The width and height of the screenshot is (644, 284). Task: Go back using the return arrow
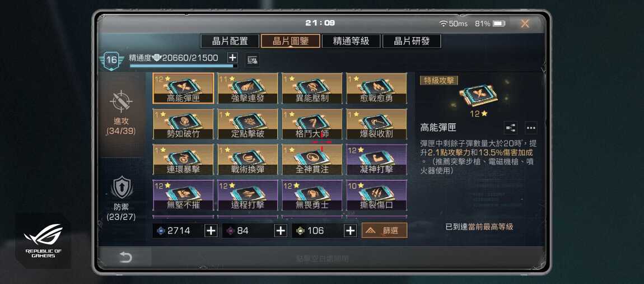(125, 258)
